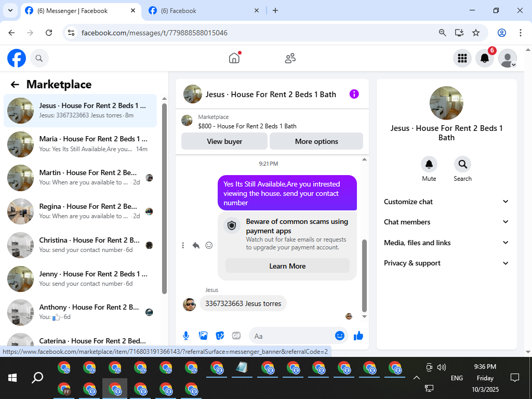532x399 pixels.
Task: Click Learn More about scams
Action: 287,266
